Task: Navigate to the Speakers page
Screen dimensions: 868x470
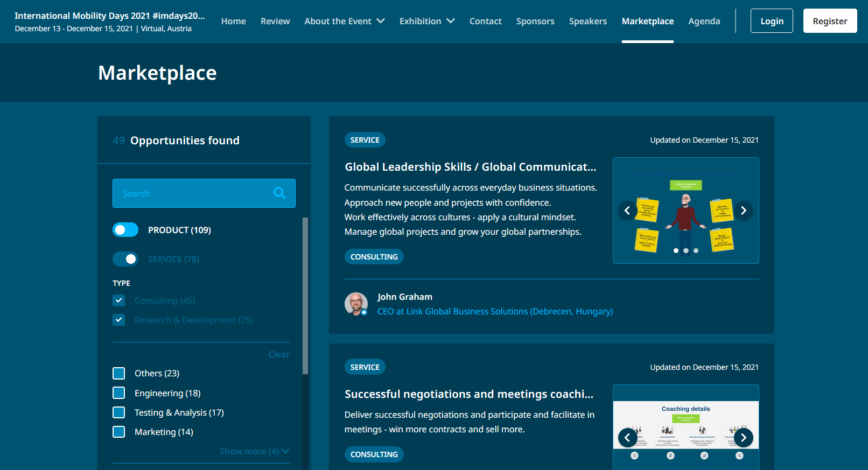Action: (x=587, y=21)
